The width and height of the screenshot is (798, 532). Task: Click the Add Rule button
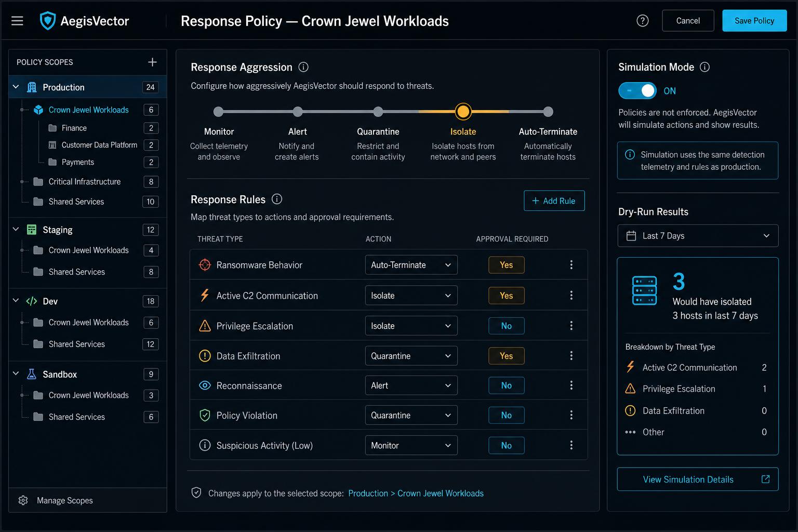554,201
